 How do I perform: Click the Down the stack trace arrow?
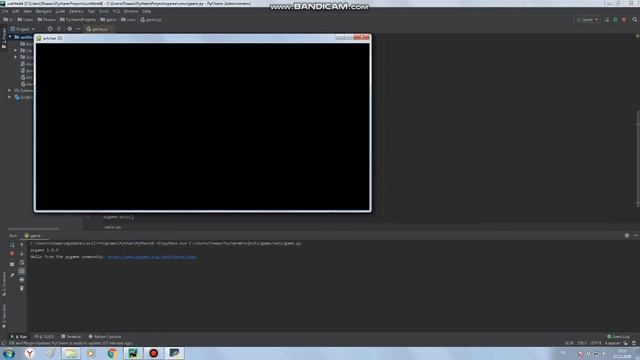tap(22, 253)
